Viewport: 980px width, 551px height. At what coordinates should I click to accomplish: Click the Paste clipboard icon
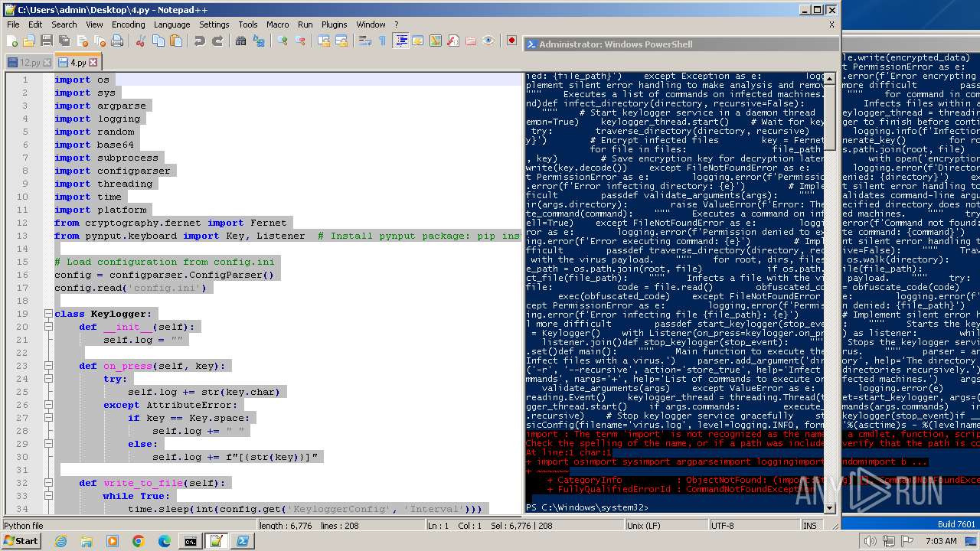[175, 41]
